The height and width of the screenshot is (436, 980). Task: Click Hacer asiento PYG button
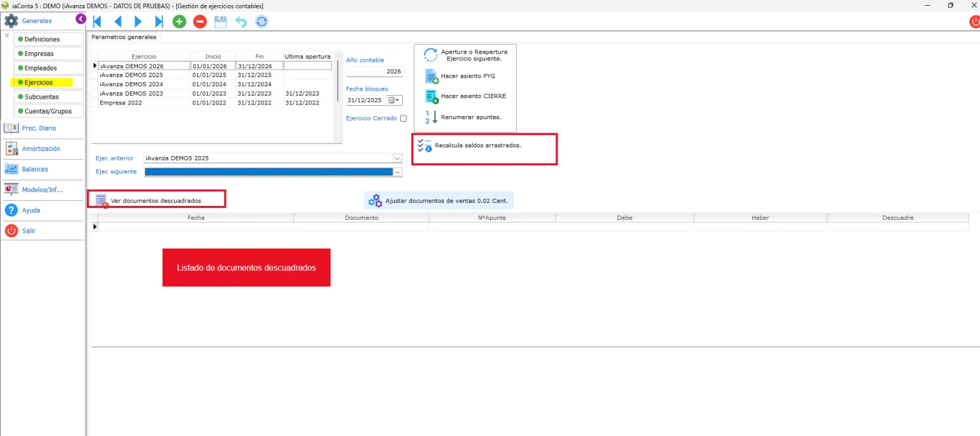point(460,76)
